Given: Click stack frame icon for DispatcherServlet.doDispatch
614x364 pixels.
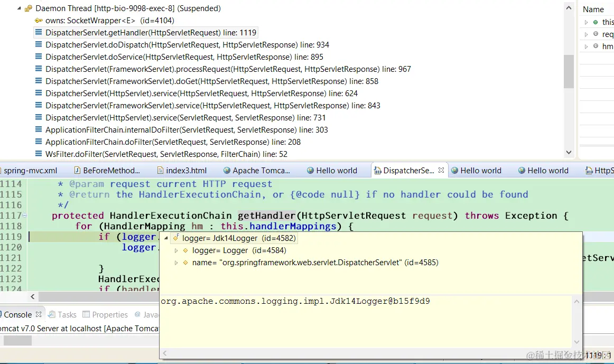Looking at the screenshot, I should [39, 44].
